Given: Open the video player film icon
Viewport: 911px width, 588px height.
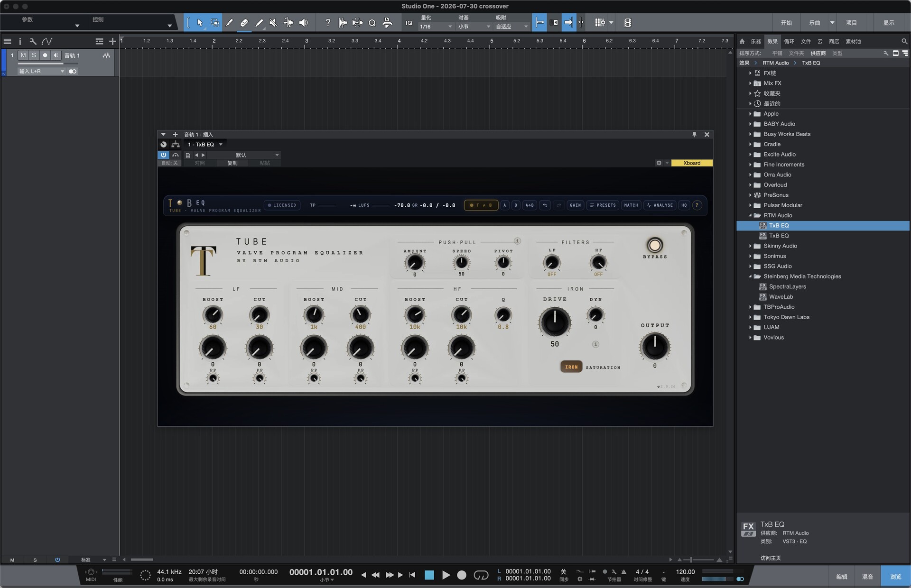Looking at the screenshot, I should click(x=627, y=22).
